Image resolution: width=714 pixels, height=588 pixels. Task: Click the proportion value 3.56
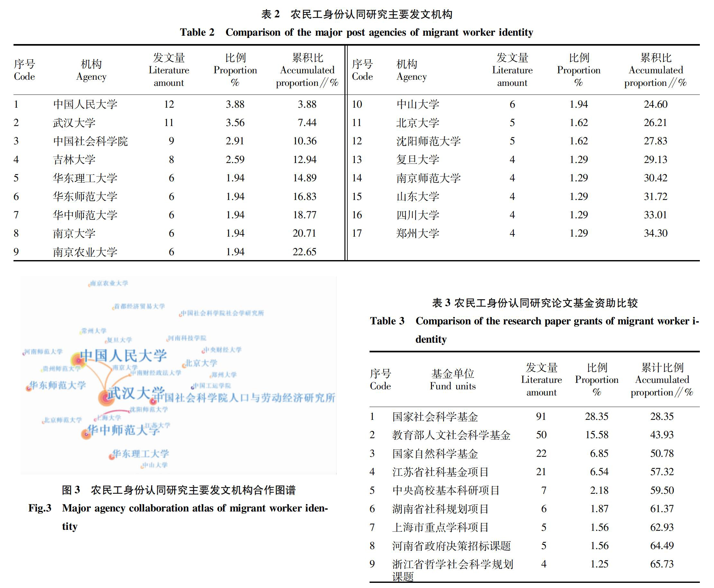pyautogui.click(x=235, y=122)
